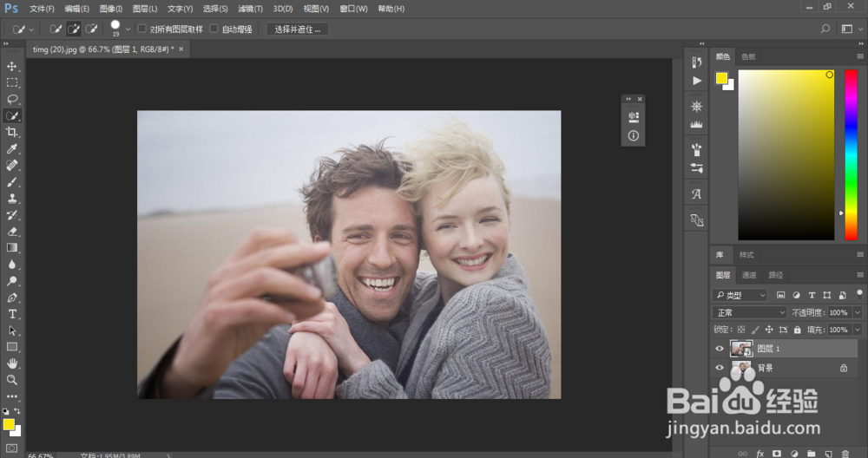Select the Eraser tool
Image resolution: width=868 pixels, height=458 pixels.
coord(11,232)
